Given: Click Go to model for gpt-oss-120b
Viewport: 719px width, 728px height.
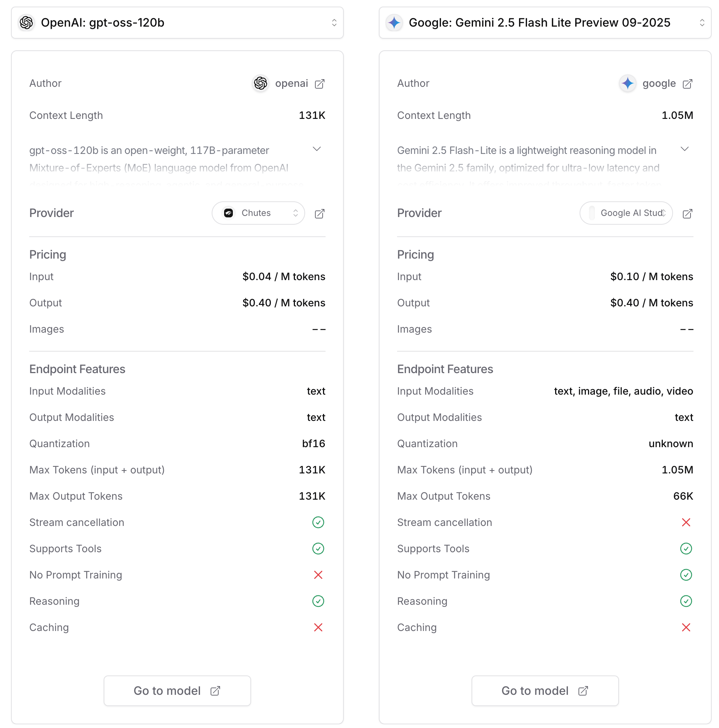Looking at the screenshot, I should click(x=177, y=690).
